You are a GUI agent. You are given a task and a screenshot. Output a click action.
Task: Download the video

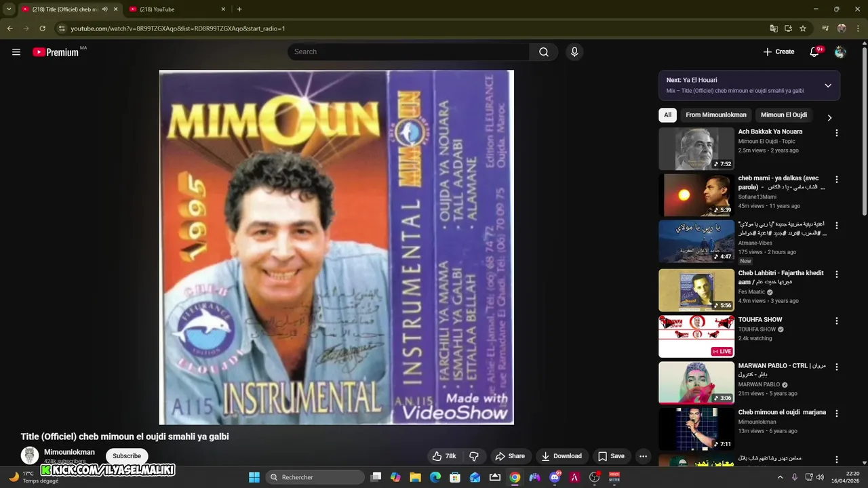561,456
